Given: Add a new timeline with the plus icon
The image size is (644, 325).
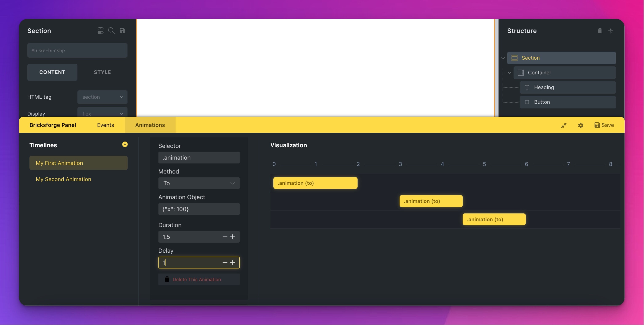Looking at the screenshot, I should 125,144.
